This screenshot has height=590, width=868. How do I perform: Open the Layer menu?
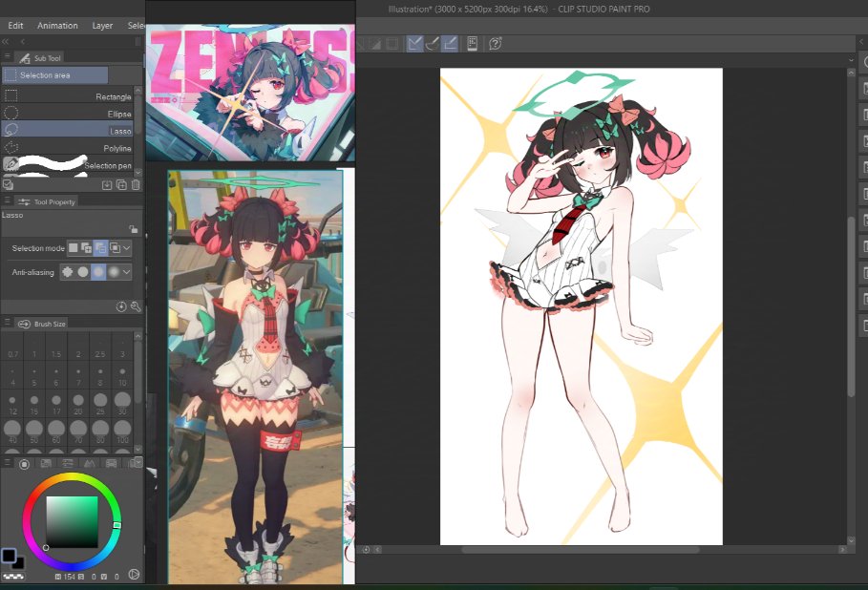click(102, 26)
